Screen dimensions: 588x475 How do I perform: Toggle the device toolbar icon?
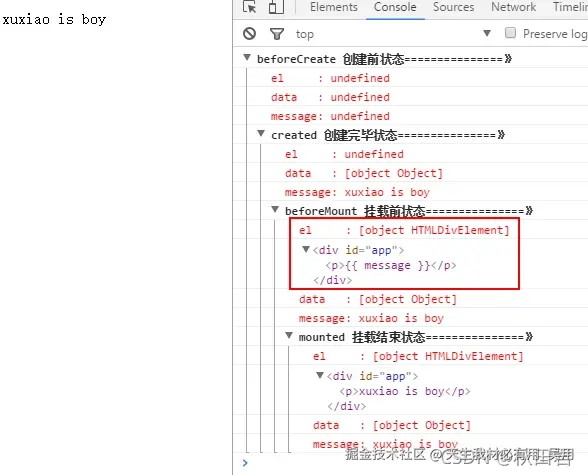pyautogui.click(x=276, y=7)
